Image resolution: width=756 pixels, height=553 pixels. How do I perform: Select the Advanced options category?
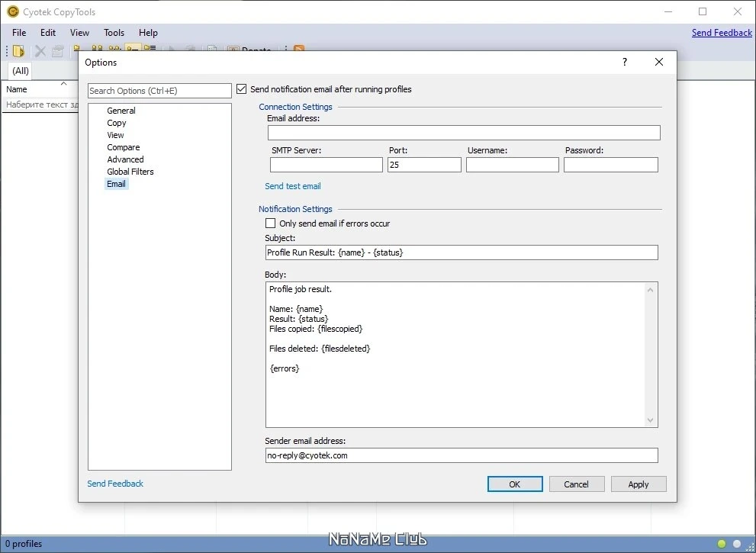tap(125, 159)
